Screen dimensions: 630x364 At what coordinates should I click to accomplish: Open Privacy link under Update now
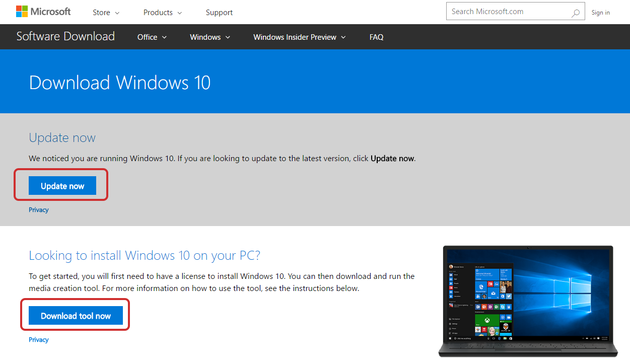point(39,210)
